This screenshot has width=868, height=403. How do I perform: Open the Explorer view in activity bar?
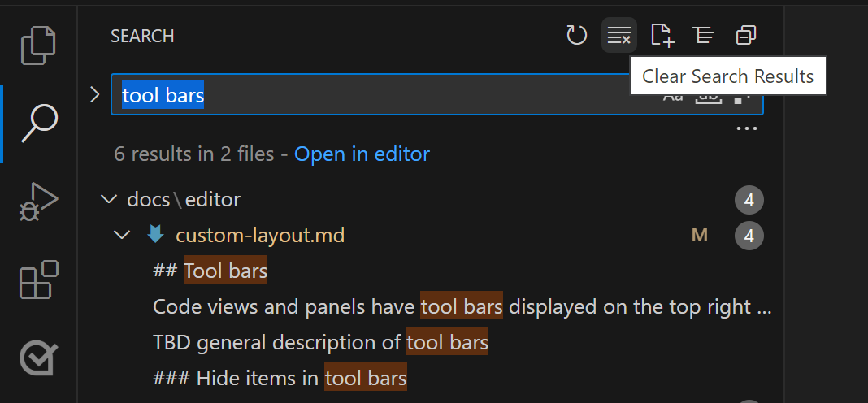tap(38, 45)
